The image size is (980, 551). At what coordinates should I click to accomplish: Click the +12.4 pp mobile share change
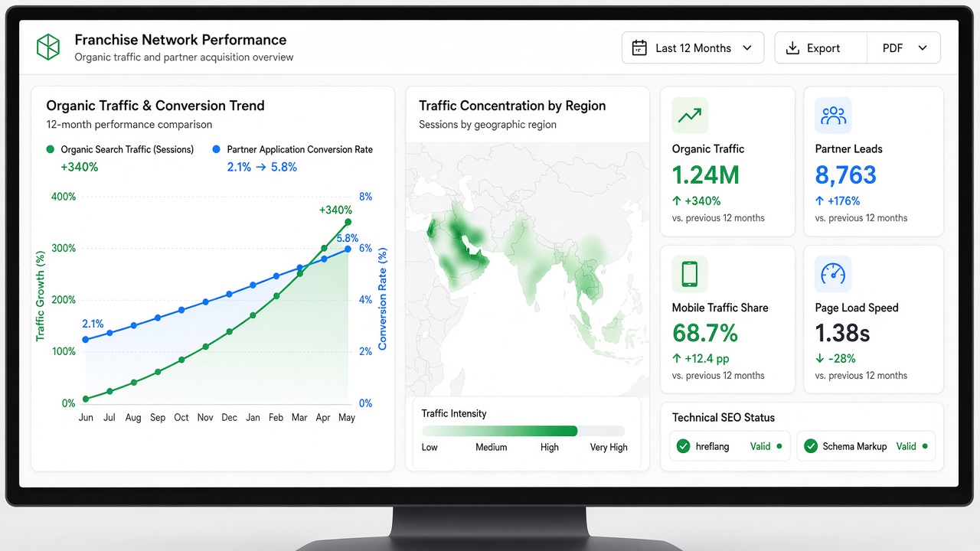pos(701,358)
